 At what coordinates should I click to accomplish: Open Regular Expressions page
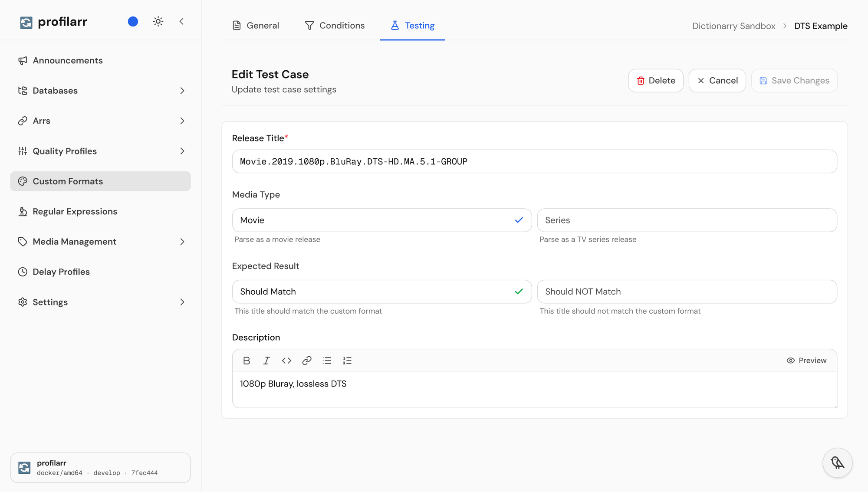100,211
